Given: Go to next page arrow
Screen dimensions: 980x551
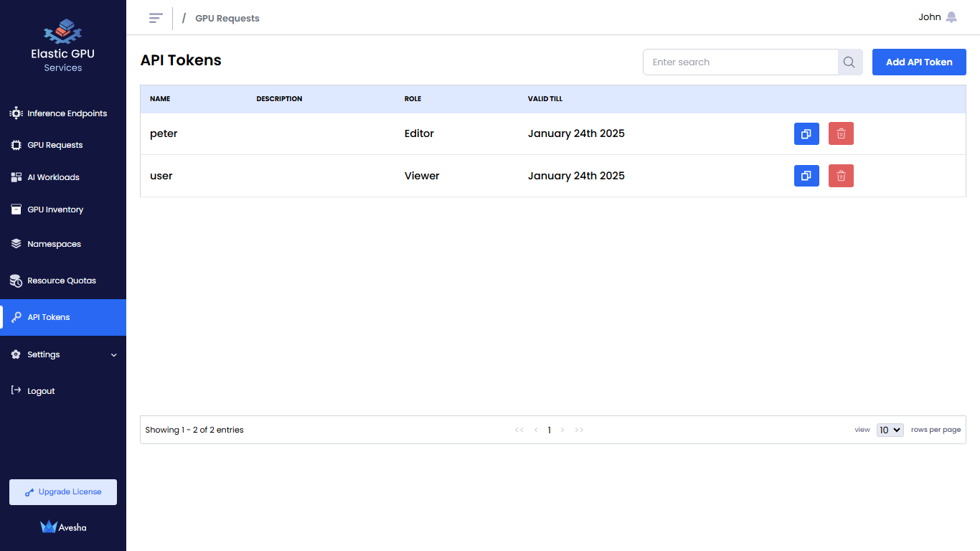Looking at the screenshot, I should 562,430.
